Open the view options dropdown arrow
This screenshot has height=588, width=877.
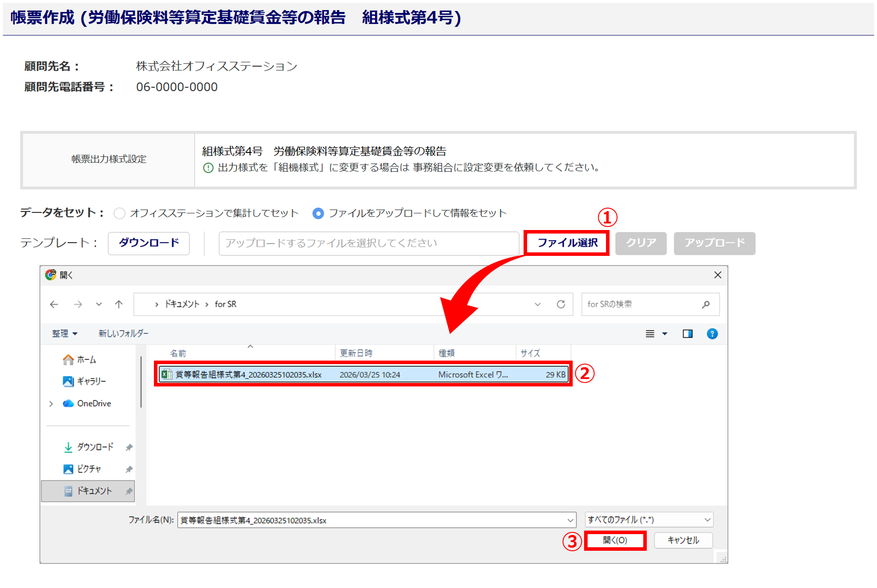(x=665, y=334)
